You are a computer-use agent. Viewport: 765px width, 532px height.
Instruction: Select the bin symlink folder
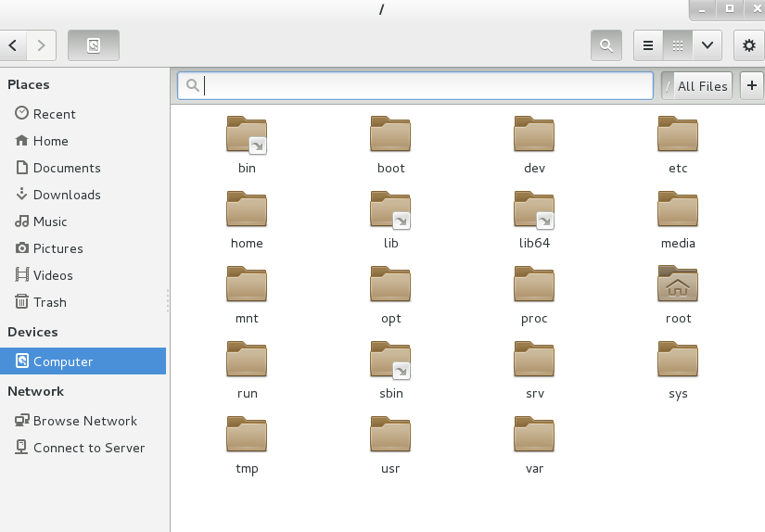click(x=247, y=135)
